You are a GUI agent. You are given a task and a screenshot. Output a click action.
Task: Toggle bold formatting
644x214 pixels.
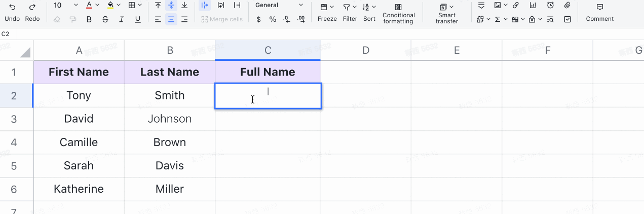[x=89, y=19]
